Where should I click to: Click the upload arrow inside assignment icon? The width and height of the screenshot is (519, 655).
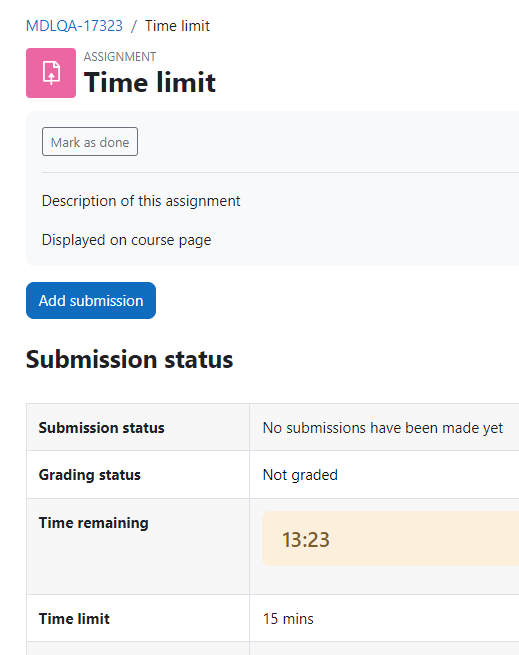tap(51, 76)
